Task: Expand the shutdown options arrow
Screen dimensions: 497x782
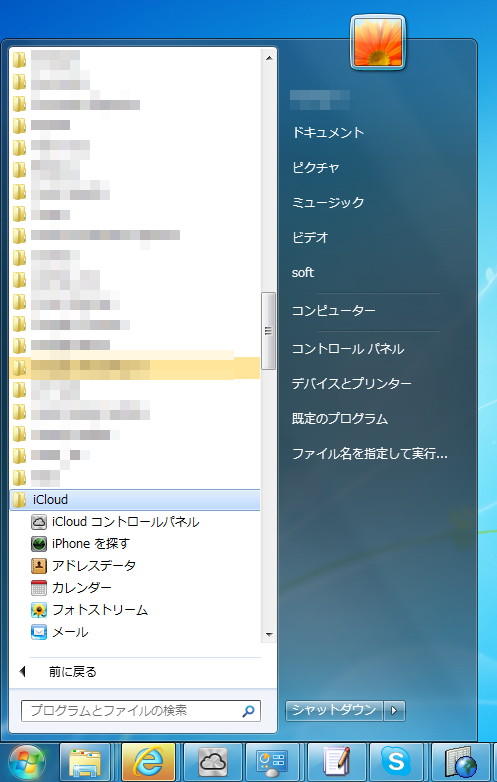Action: coord(394,710)
